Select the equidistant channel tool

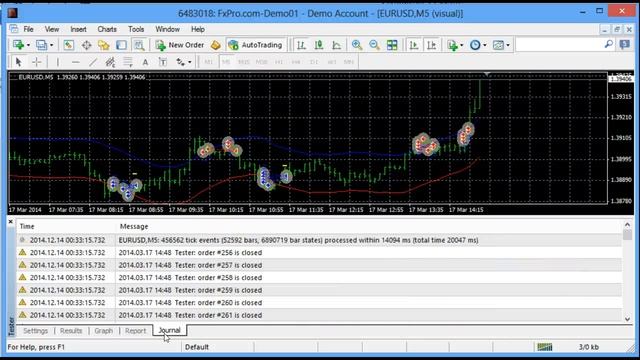110,62
